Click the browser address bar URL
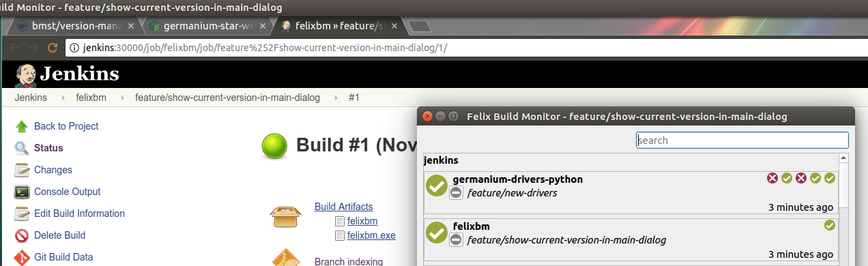Image resolution: width=868 pixels, height=266 pixels. (265, 48)
